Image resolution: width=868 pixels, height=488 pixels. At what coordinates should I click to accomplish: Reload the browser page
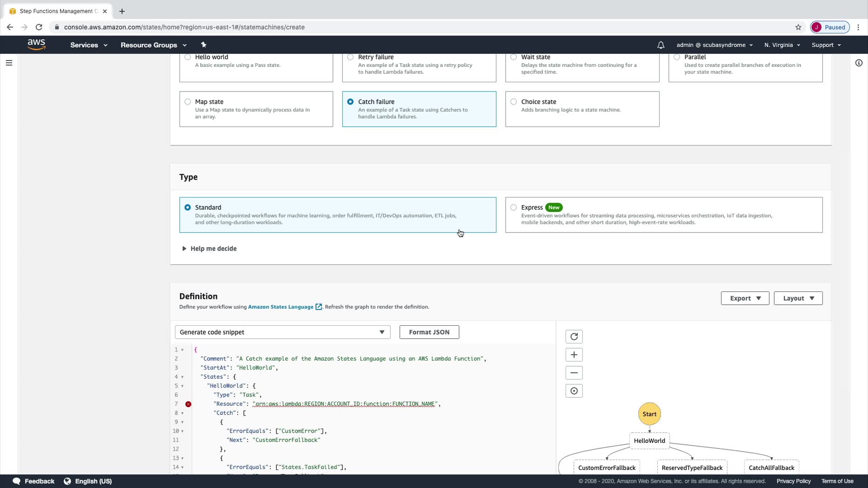coord(39,27)
